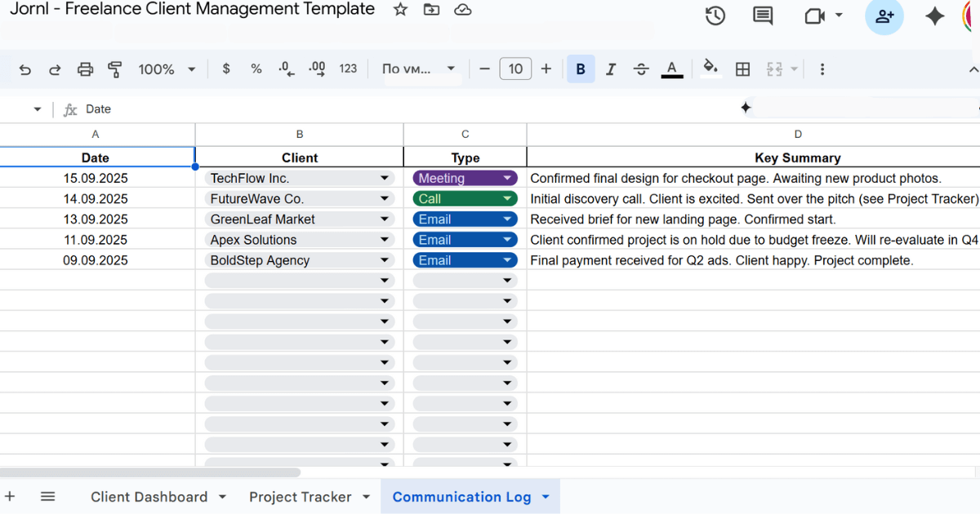980x514 pixels.
Task: Open the comments icon at top
Action: [x=763, y=16]
